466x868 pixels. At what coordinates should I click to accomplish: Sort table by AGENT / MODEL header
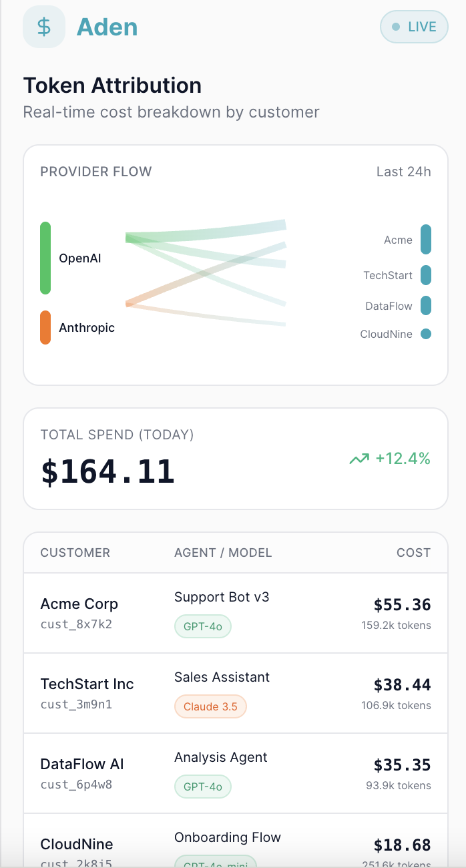[x=223, y=553]
